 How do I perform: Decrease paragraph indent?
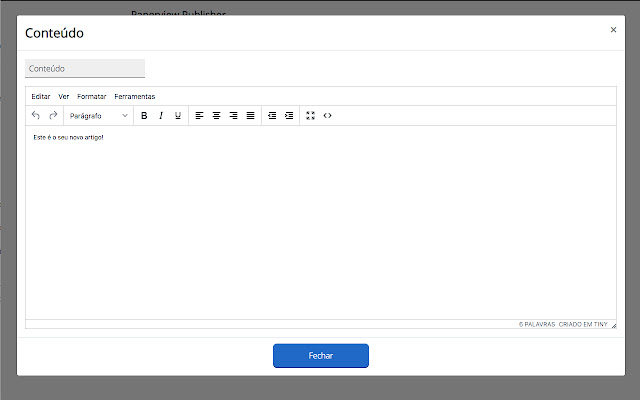pyautogui.click(x=272, y=116)
